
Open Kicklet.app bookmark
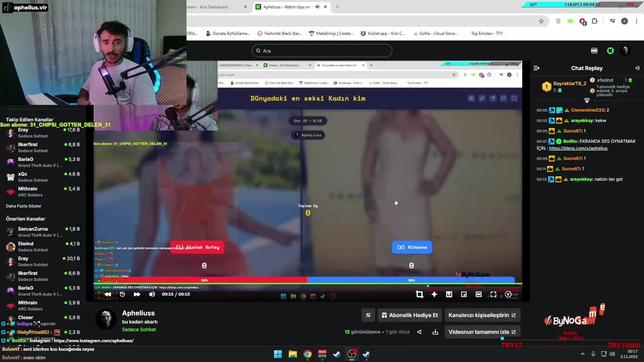tap(383, 34)
